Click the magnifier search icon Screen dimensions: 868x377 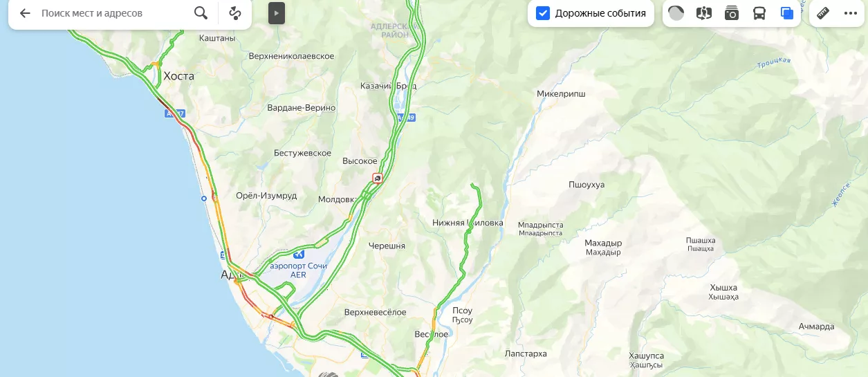201,13
